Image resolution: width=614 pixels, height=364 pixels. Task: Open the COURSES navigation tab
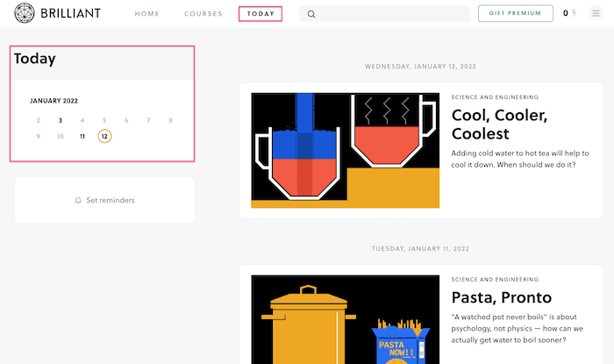pos(203,14)
